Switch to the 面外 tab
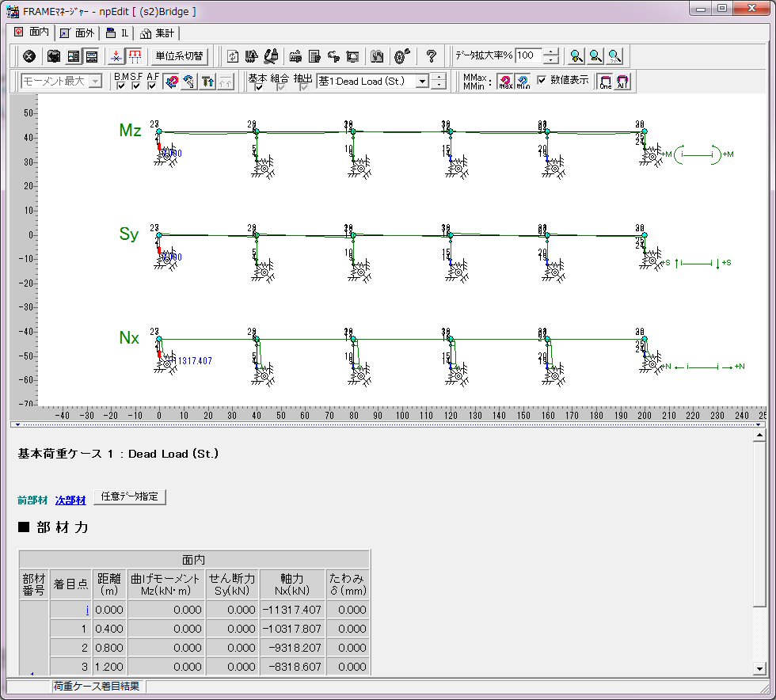The height and width of the screenshot is (700, 776). (x=77, y=33)
